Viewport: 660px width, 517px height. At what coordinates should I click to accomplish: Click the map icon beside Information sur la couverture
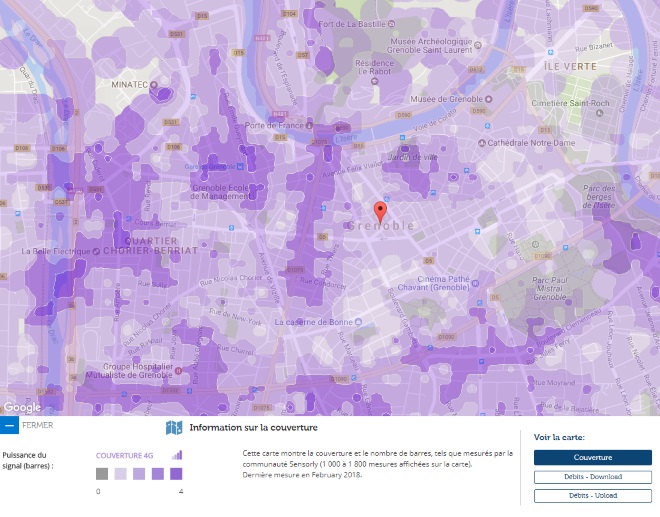coord(174,427)
